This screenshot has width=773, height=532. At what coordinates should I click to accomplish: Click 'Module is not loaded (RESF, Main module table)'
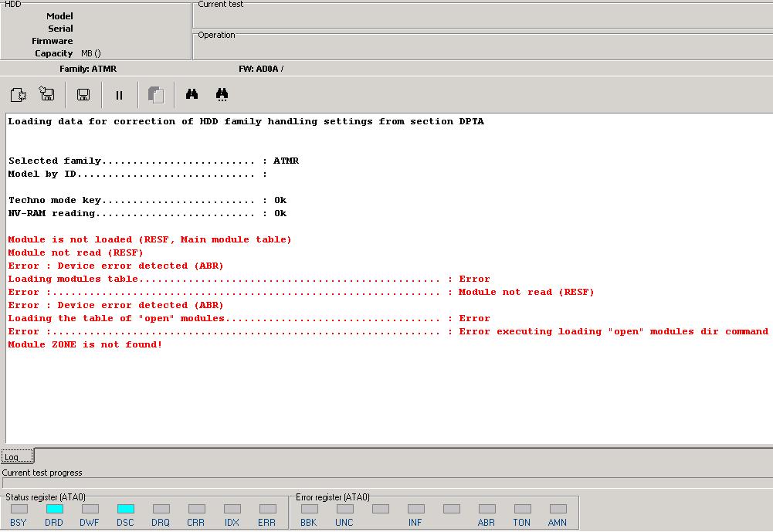[150, 239]
